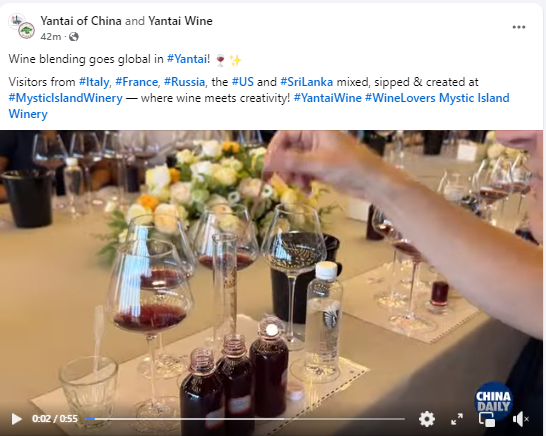Seek along the video progress bar

(x=245, y=419)
